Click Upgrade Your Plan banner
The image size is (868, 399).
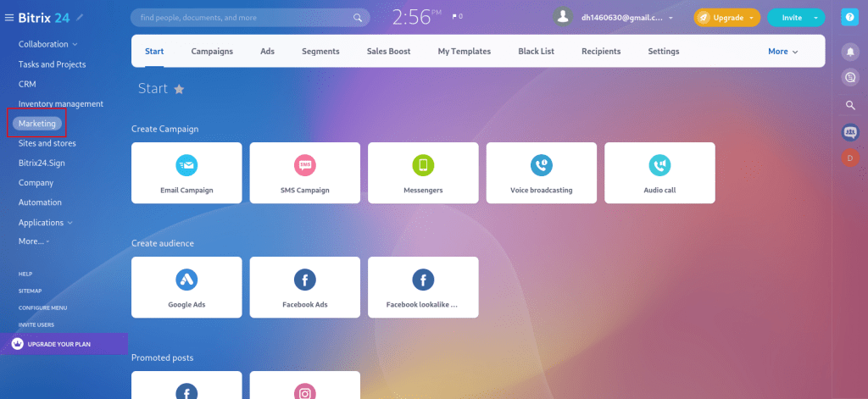point(64,344)
